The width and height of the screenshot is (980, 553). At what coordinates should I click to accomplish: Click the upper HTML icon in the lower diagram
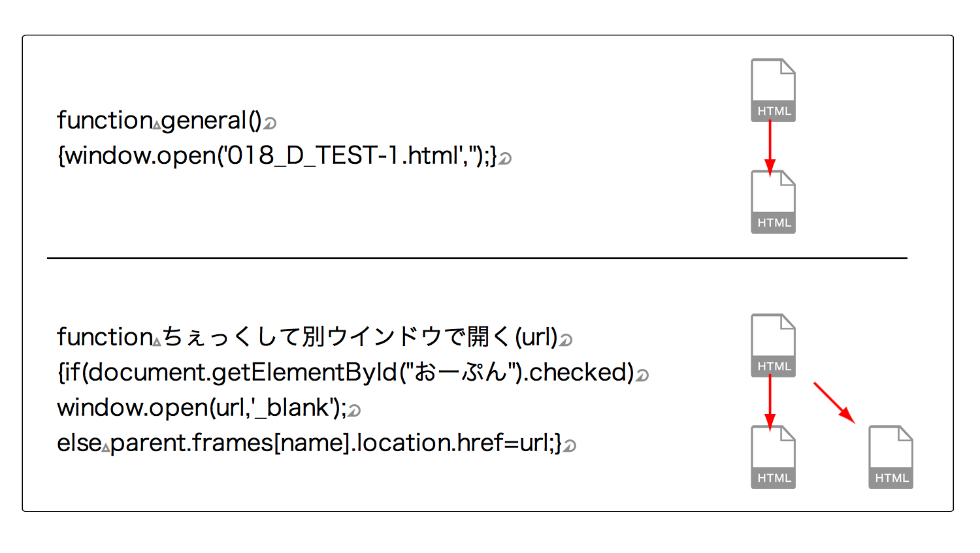click(773, 345)
